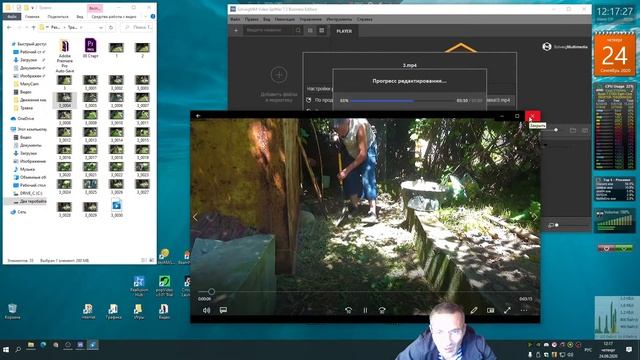Click the search magnifier in Video Splitter
Viewport: 640px width, 360px height.
pos(298,30)
